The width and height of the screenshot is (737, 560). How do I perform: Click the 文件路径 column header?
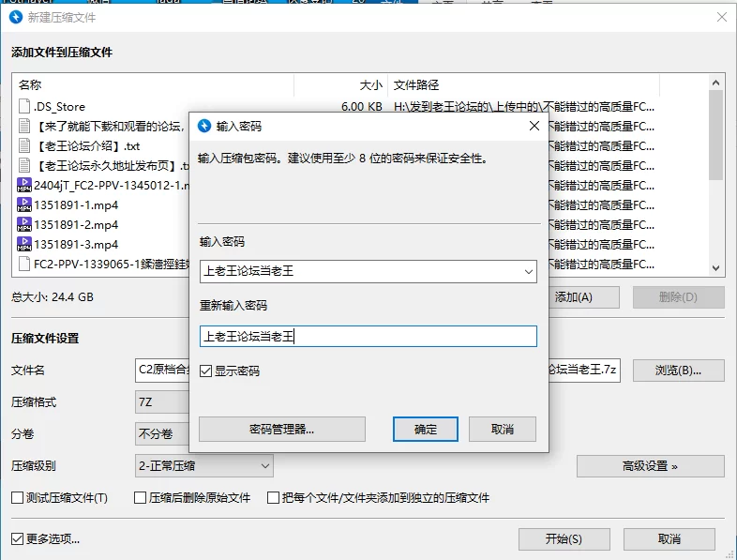[x=523, y=85]
